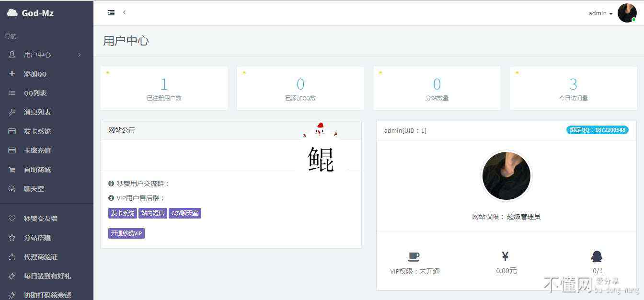Click the God-Mz cloud logo icon
644x300 pixels.
12,13
